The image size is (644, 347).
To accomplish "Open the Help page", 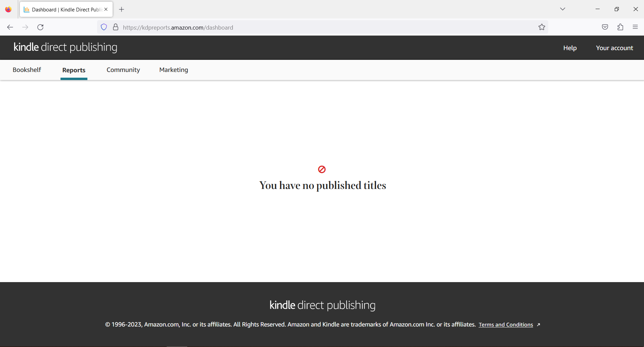I will [570, 48].
